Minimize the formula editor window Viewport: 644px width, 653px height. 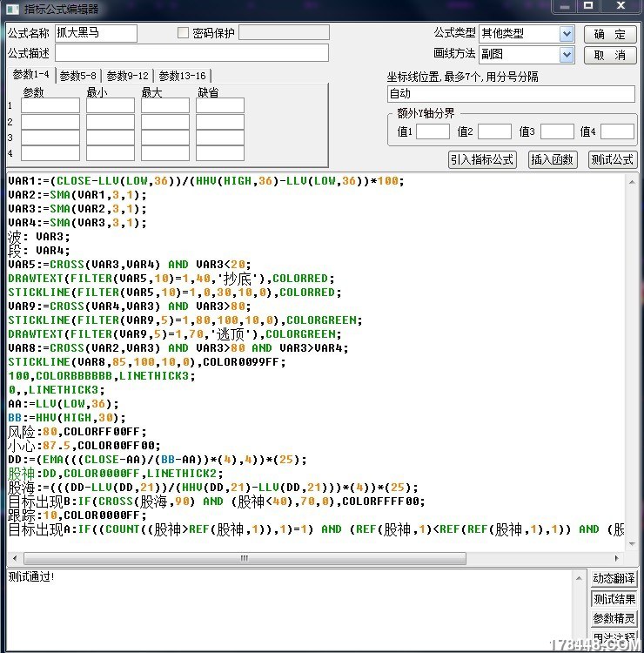(565, 7)
